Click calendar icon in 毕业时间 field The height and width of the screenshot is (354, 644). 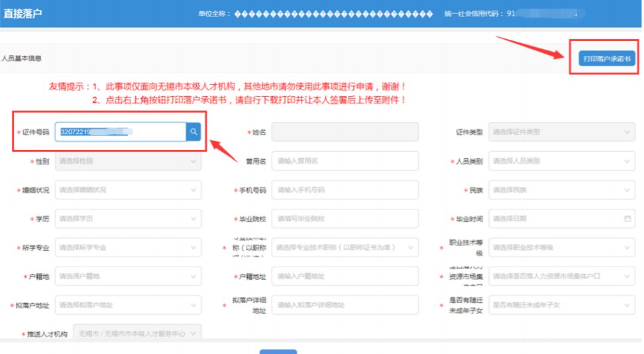point(627,218)
